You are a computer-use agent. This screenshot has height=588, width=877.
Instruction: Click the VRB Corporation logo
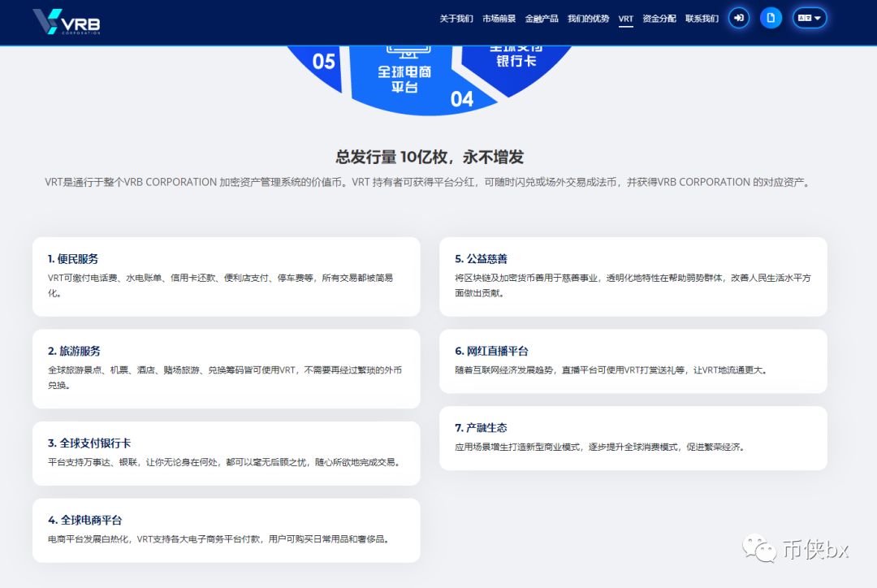[x=67, y=22]
